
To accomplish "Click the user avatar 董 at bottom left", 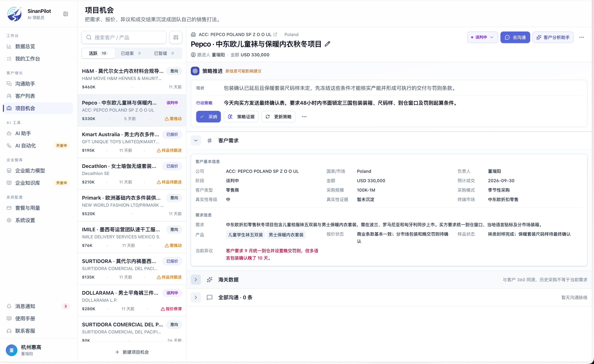I will [x=12, y=350].
